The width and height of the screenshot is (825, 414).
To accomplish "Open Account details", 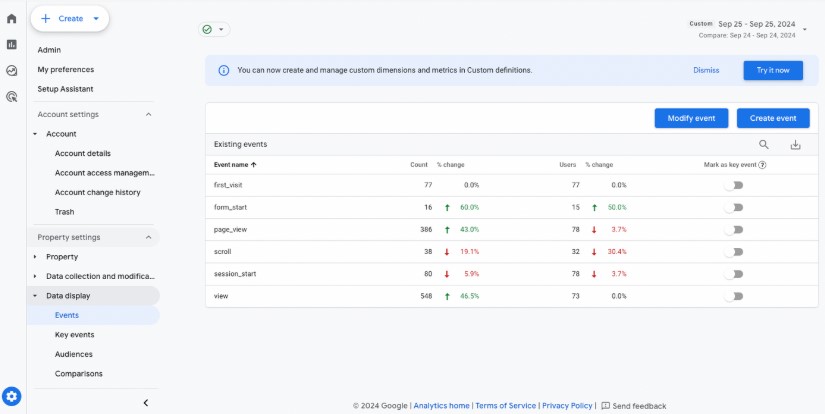I will 83,154.
